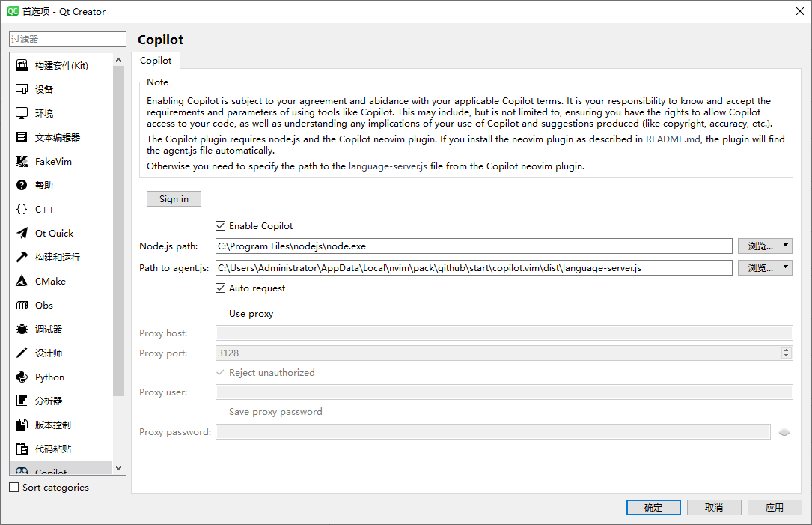Select the Python category icon
This screenshot has height=525, width=812.
pos(22,377)
